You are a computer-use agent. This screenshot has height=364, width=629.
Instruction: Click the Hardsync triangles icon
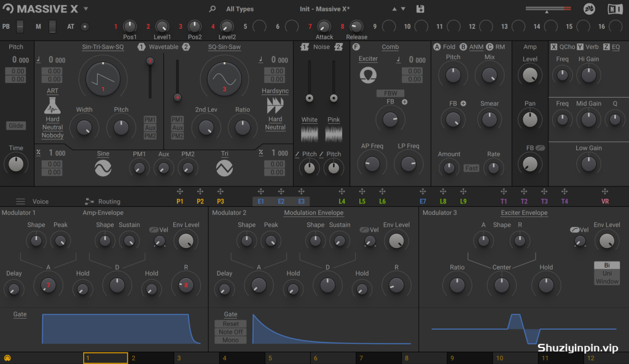tap(275, 106)
